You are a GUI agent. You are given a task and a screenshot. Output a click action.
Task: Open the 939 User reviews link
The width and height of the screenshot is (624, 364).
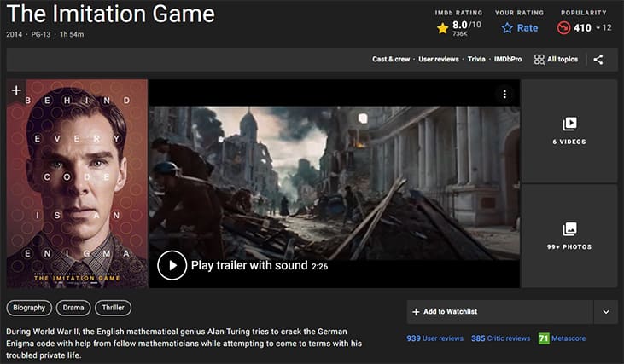point(434,338)
